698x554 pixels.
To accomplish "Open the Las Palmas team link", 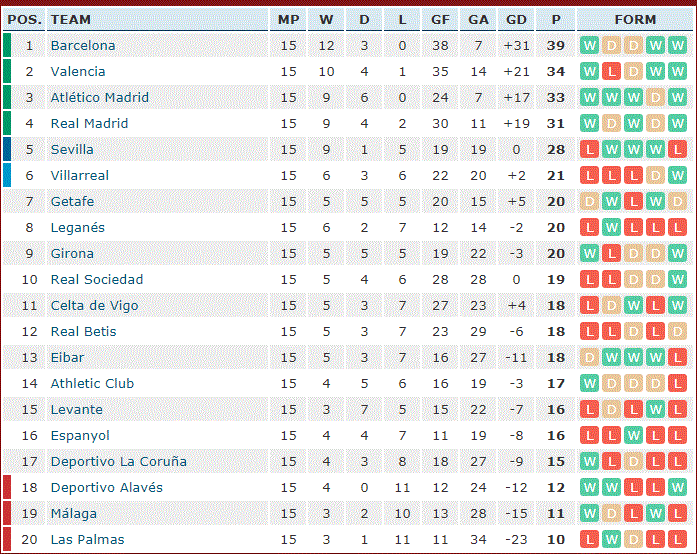I will point(87,539).
